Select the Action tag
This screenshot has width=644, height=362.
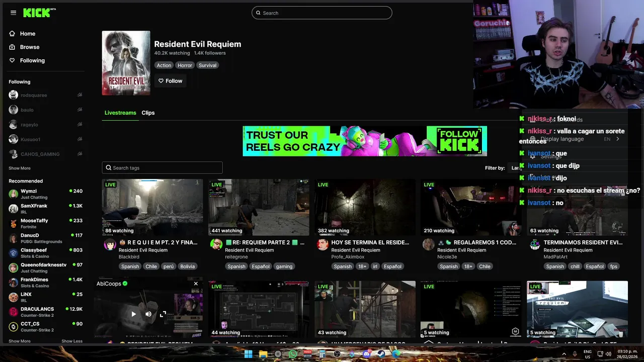tap(164, 65)
